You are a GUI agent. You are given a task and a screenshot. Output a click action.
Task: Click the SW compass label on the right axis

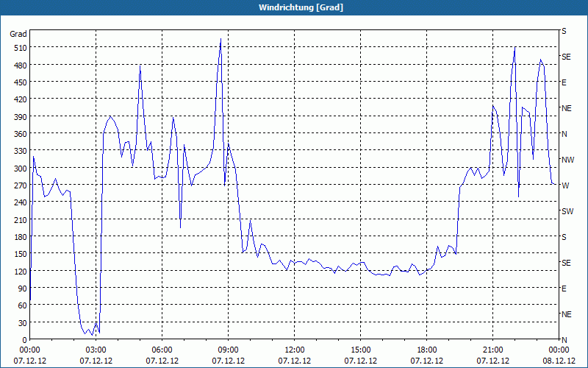(567, 211)
